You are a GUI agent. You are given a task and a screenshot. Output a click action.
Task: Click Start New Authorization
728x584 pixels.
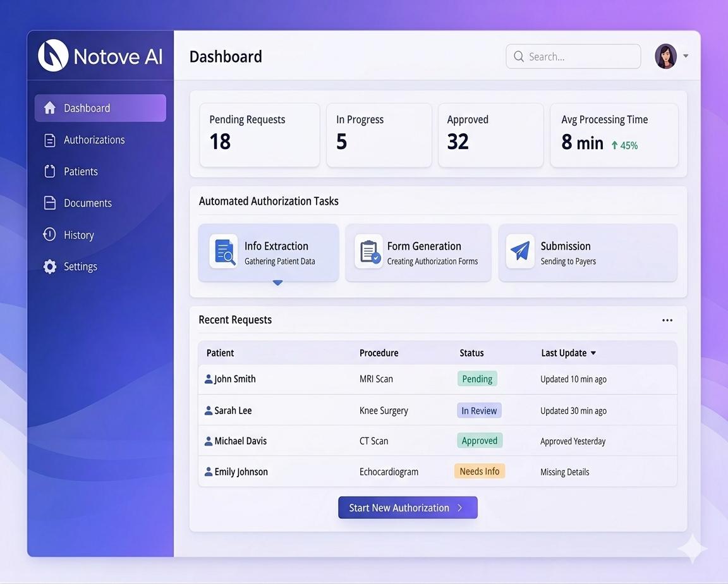tap(408, 508)
